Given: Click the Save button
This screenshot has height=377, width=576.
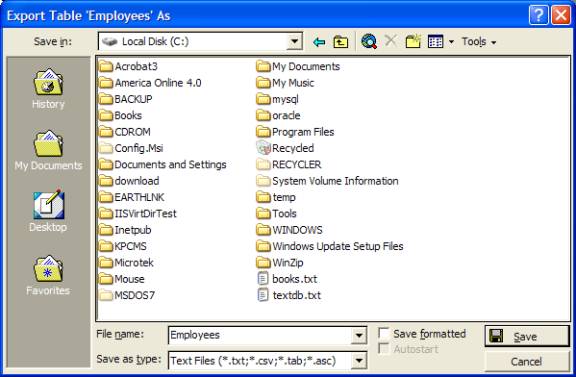Looking at the screenshot, I should (527, 336).
